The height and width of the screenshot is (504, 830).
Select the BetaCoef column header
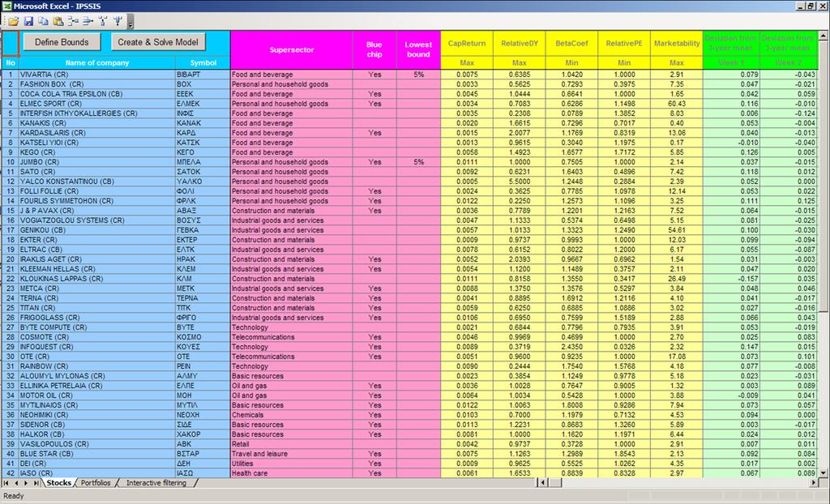click(571, 44)
